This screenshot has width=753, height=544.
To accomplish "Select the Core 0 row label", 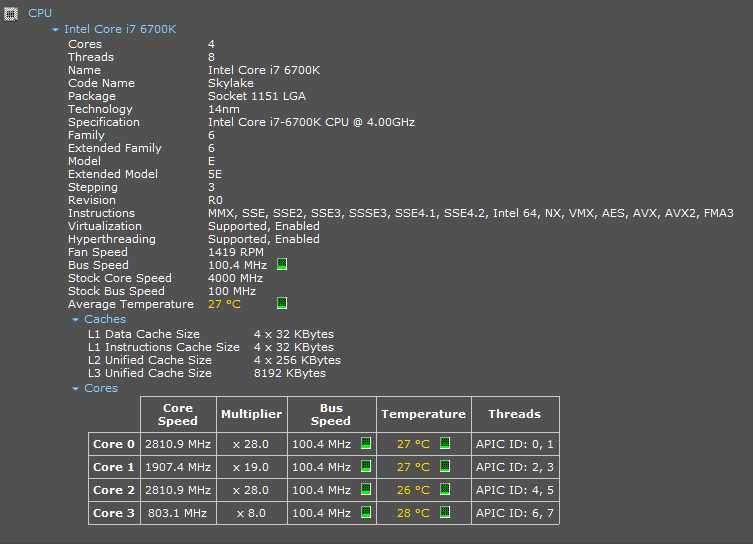I will coord(114,444).
